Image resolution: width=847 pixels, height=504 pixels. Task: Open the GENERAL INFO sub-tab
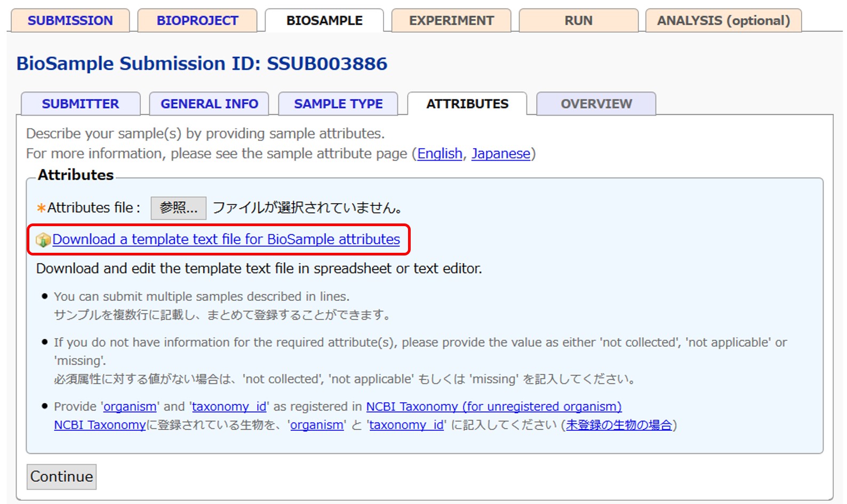click(x=209, y=104)
